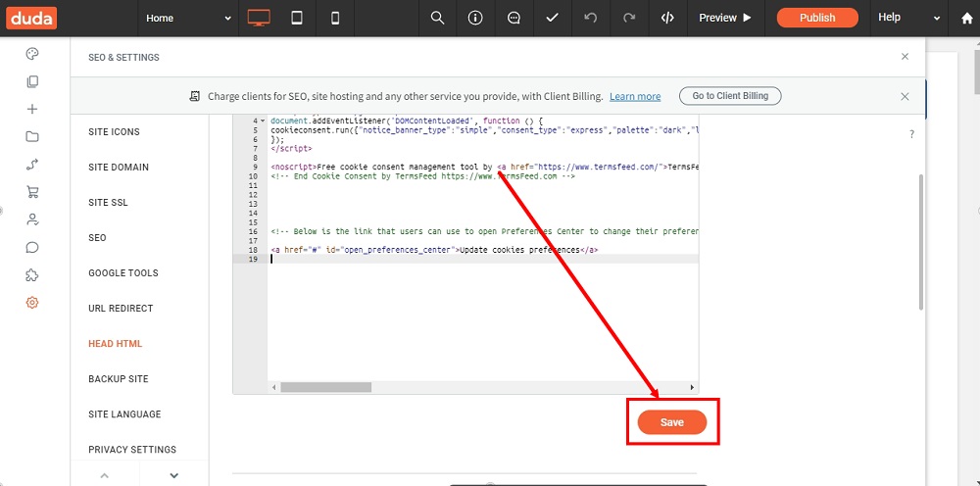This screenshot has width=980, height=486.
Task: Click the settings panel vertical scrollbar
Action: coord(920,242)
